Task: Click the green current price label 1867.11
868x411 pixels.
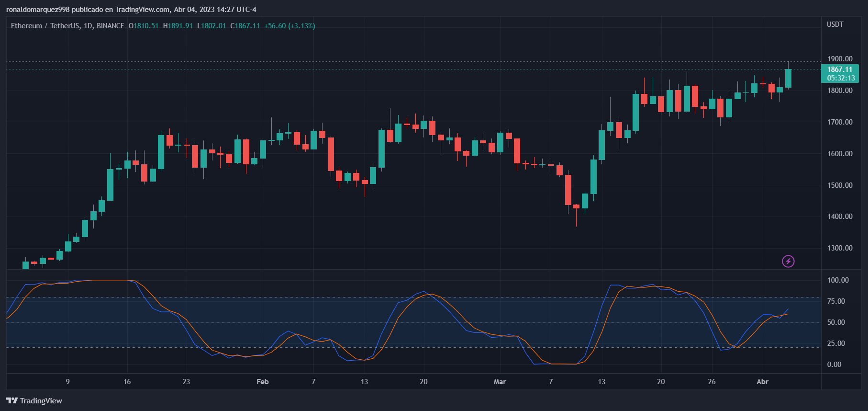Action: coord(840,69)
